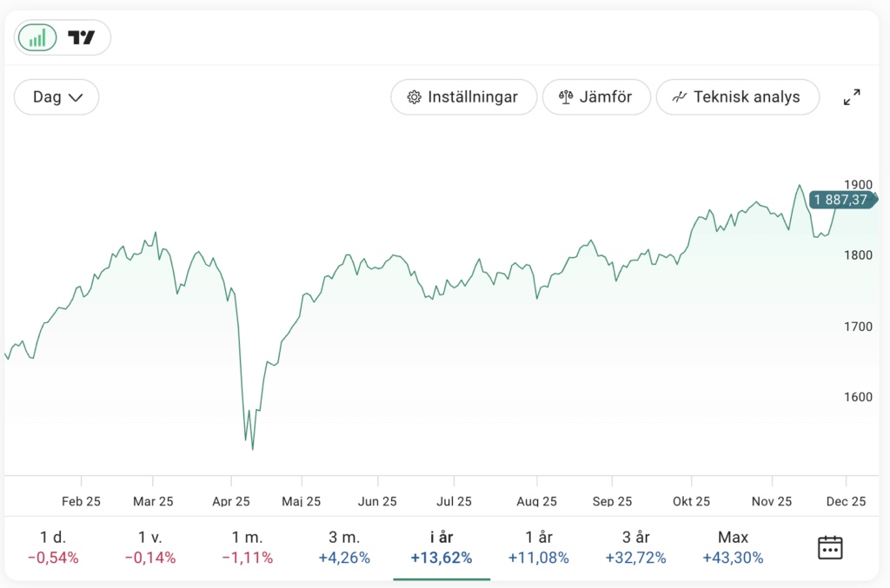Open Inställningar chart settings
Screen dimensions: 890x588
[x=462, y=97]
